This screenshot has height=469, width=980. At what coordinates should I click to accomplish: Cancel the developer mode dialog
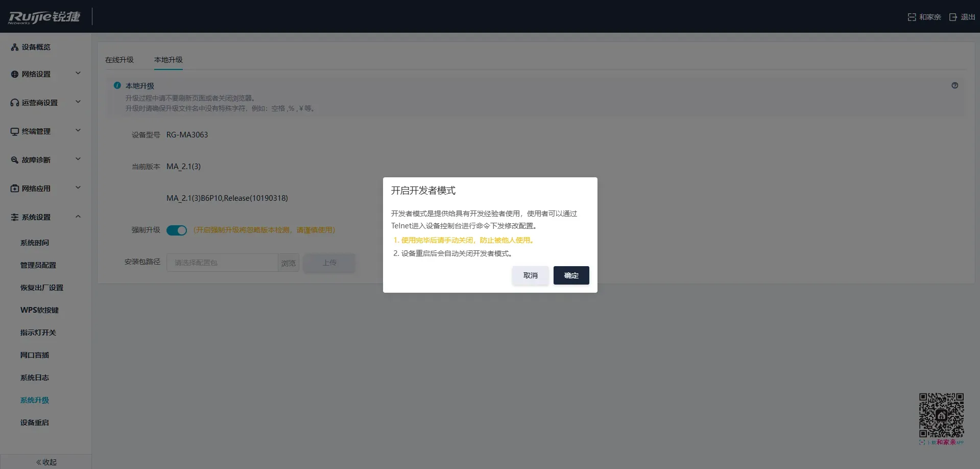click(530, 275)
